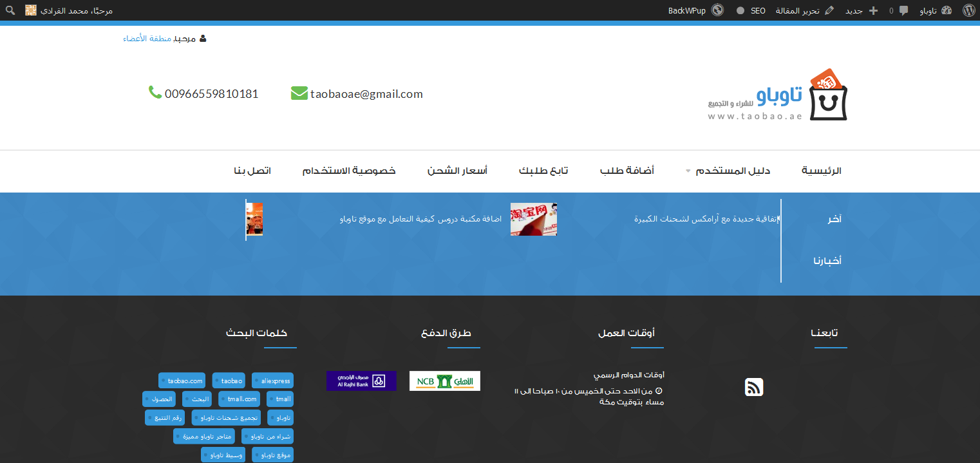Click the كلمات البحث footer heading
Viewport: 980px width, 463px height.
pyautogui.click(x=256, y=333)
